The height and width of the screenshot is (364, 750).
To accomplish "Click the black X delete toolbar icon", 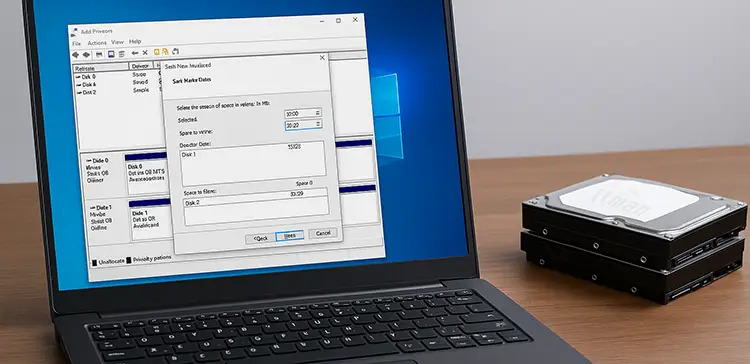I will (145, 53).
